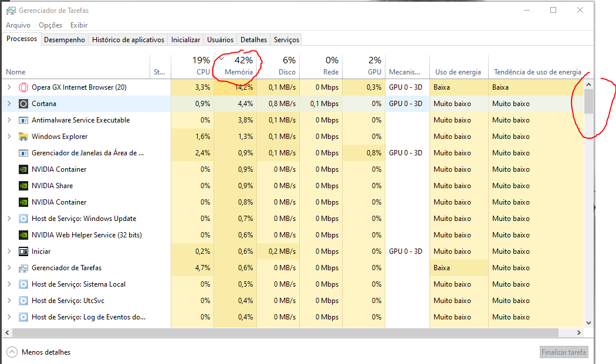
Task: Open the Arquivo menu
Action: pyautogui.click(x=18, y=25)
